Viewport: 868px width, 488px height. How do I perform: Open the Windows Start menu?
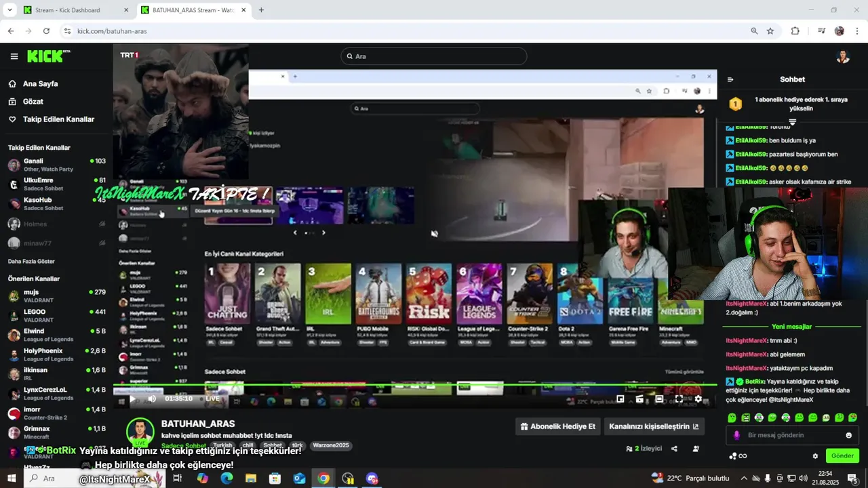click(x=12, y=479)
